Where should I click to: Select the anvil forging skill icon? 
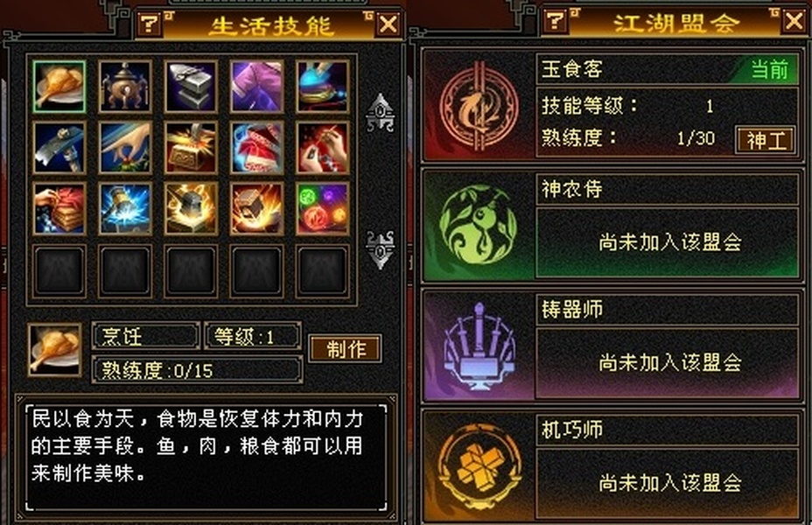pos(191,87)
